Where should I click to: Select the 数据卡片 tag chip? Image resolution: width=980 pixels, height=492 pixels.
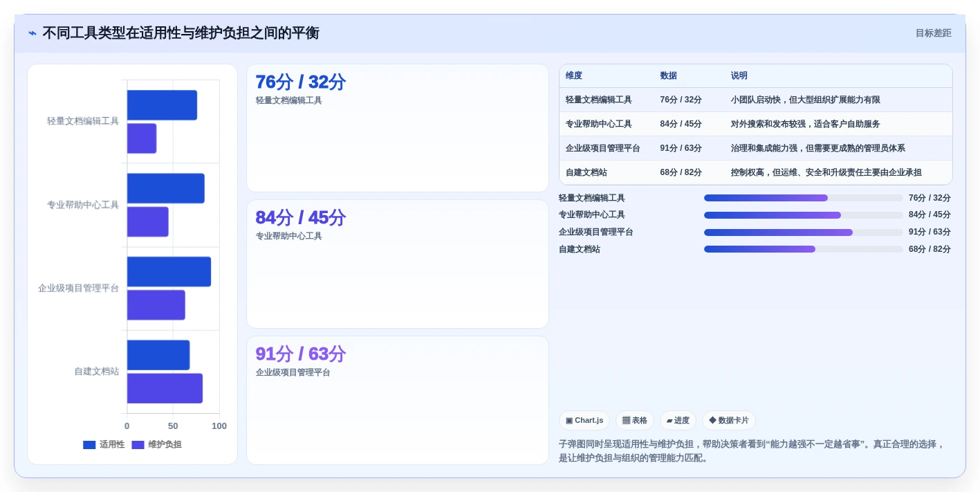click(729, 420)
